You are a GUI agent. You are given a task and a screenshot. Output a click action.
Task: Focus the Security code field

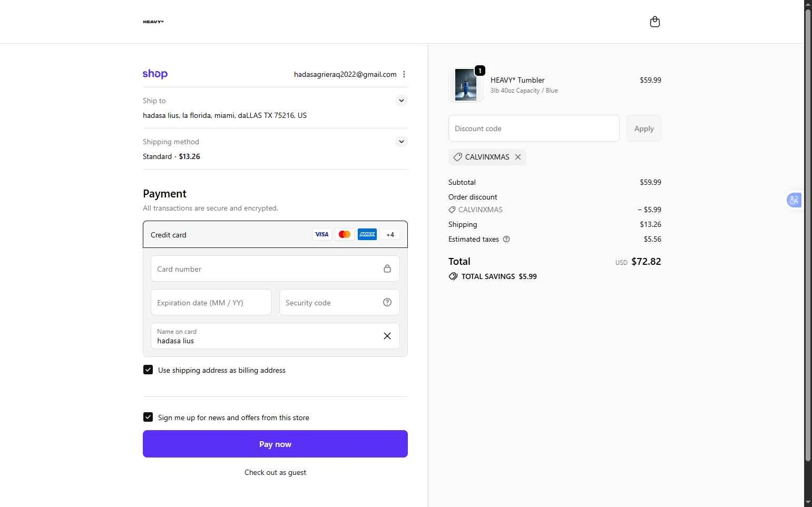point(339,302)
